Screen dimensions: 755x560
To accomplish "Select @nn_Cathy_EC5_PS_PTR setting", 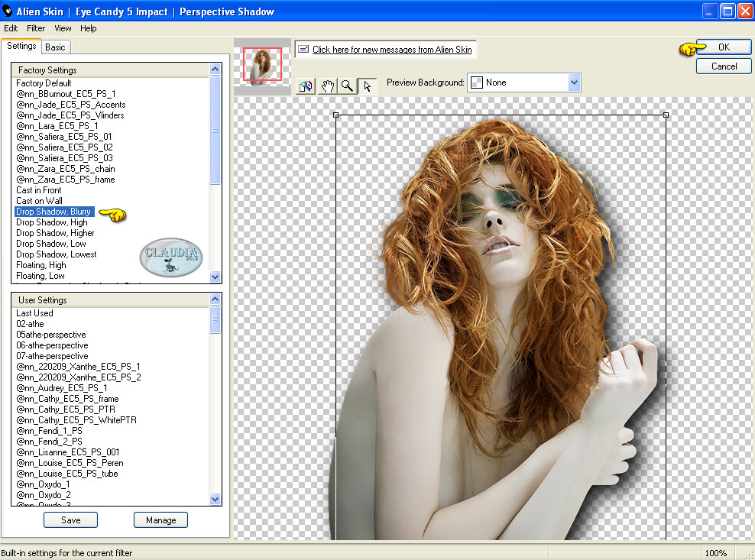I will point(66,409).
